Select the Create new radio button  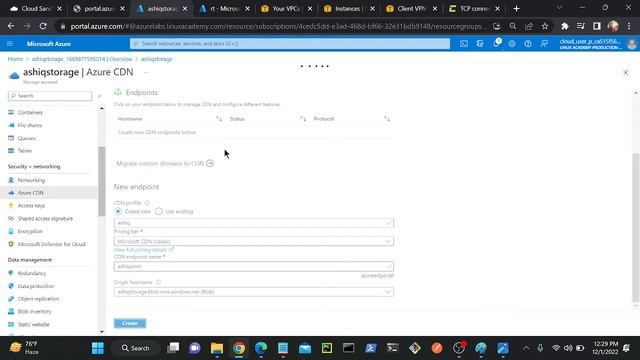(x=118, y=211)
